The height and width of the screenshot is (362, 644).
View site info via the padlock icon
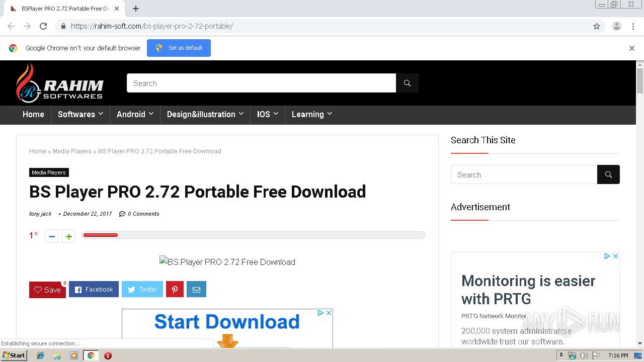(x=63, y=26)
